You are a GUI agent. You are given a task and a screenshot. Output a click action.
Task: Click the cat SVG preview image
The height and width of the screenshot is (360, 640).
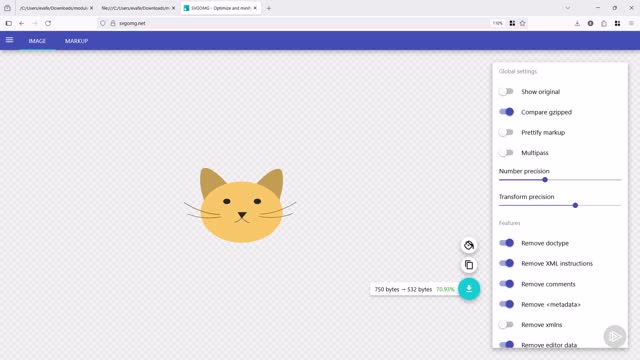point(241,205)
